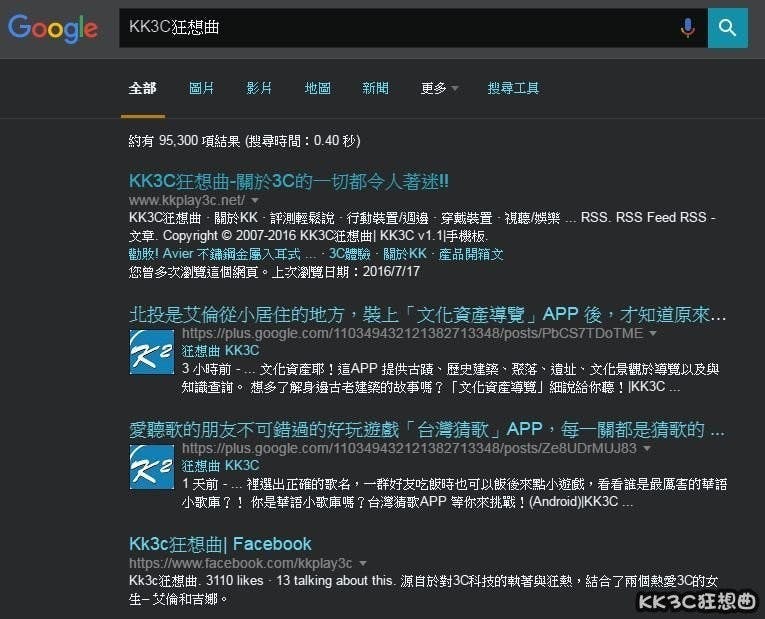The width and height of the screenshot is (765, 619).
Task: Open the 新聞 tab
Action: [x=375, y=88]
